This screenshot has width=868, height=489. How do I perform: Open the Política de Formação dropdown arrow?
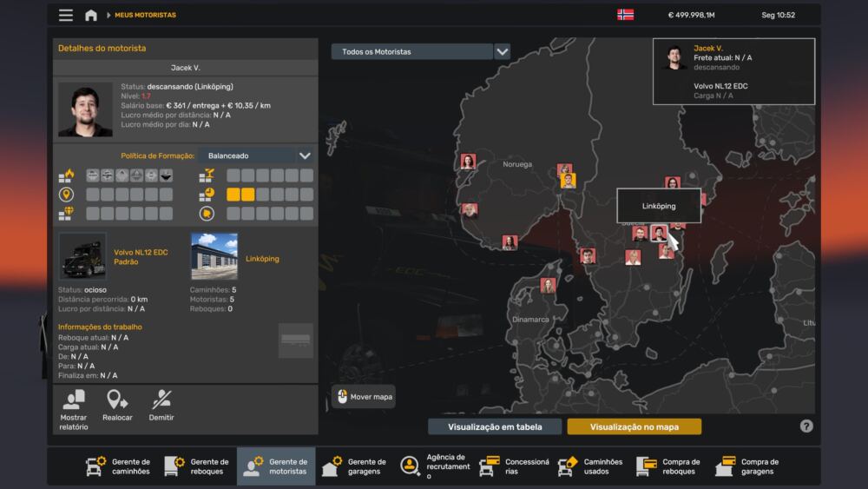[305, 155]
